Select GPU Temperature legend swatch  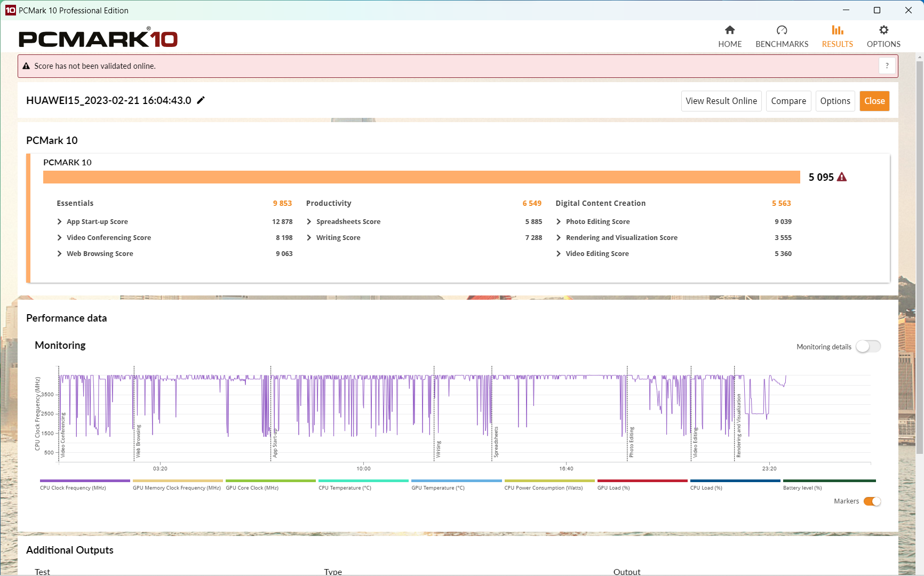(x=457, y=481)
